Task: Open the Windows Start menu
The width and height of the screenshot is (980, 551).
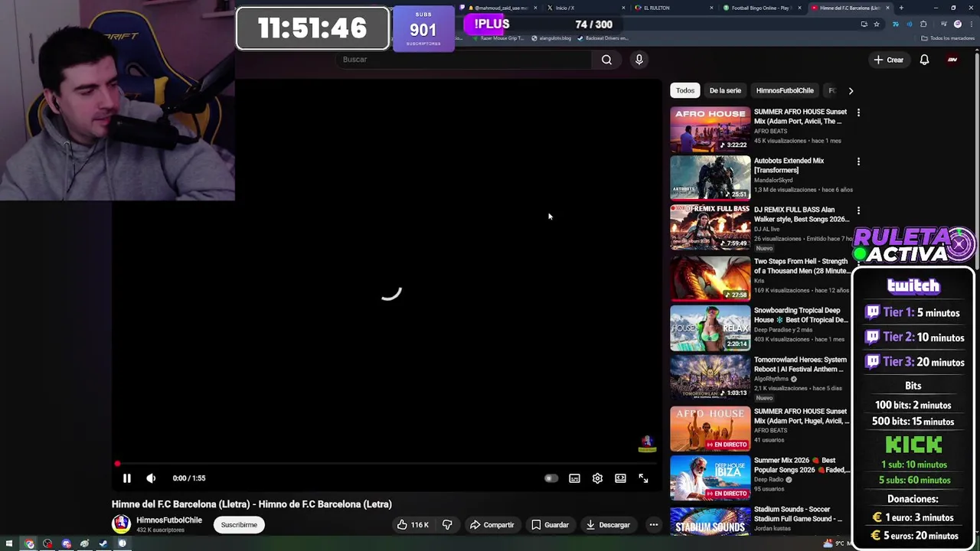Action: pyautogui.click(x=9, y=544)
